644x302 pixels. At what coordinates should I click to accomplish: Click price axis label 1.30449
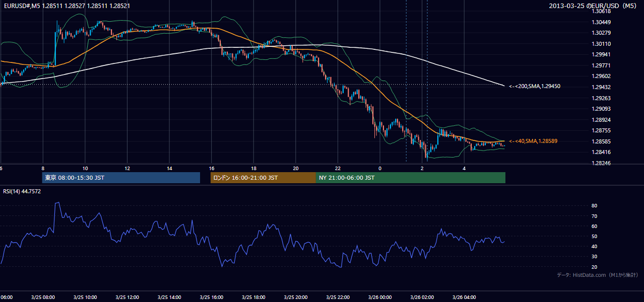(602, 22)
